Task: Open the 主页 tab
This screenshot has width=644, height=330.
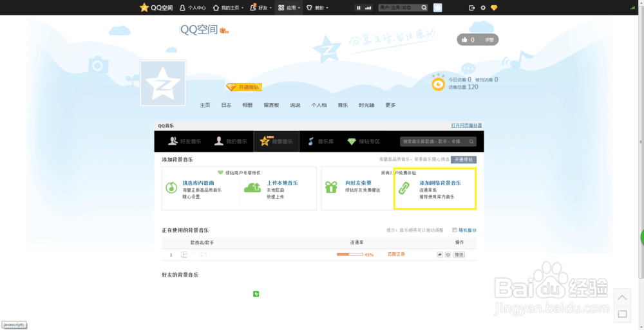Action: [205, 105]
